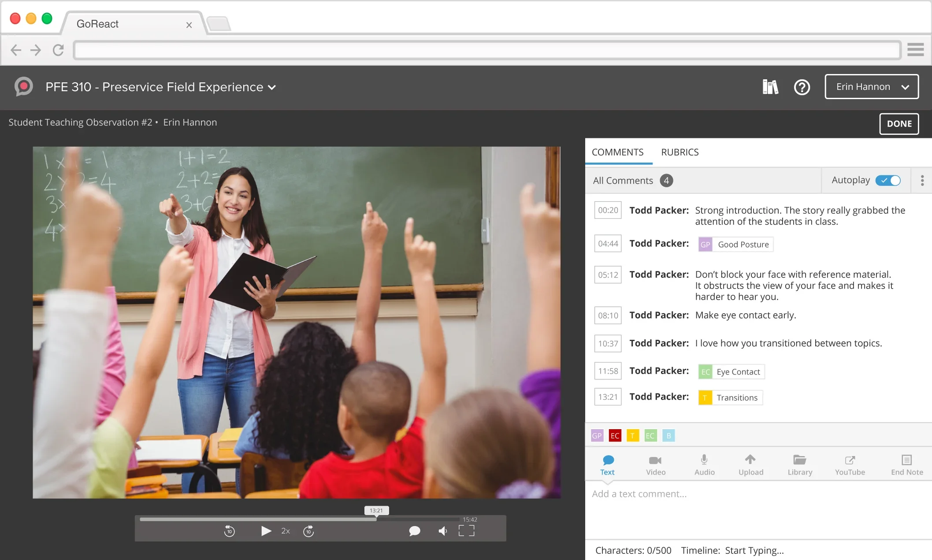Click the rewind 10 seconds icon
The height and width of the screenshot is (560, 932).
[229, 531]
